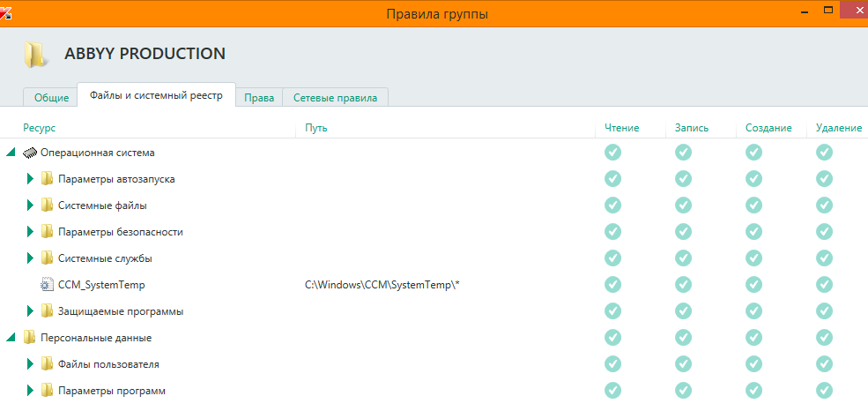Image resolution: width=868 pixels, height=411 pixels.
Task: Click folder icon of Персональные данные
Action: pyautogui.click(x=29, y=338)
